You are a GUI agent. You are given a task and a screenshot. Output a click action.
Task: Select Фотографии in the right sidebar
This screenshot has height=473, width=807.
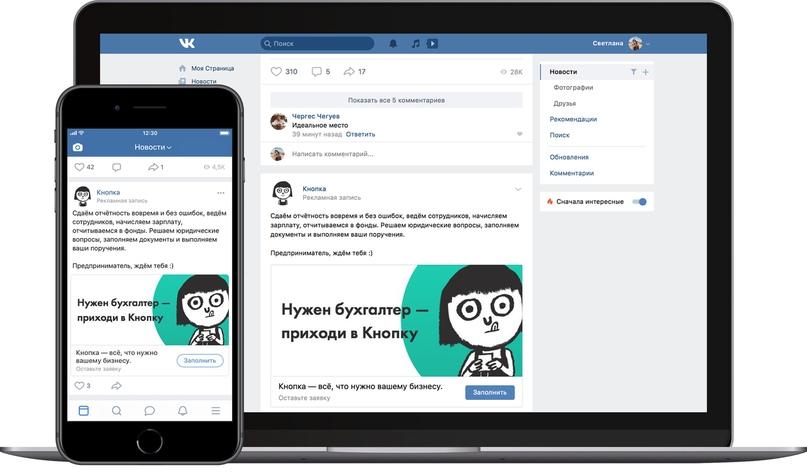(x=573, y=87)
